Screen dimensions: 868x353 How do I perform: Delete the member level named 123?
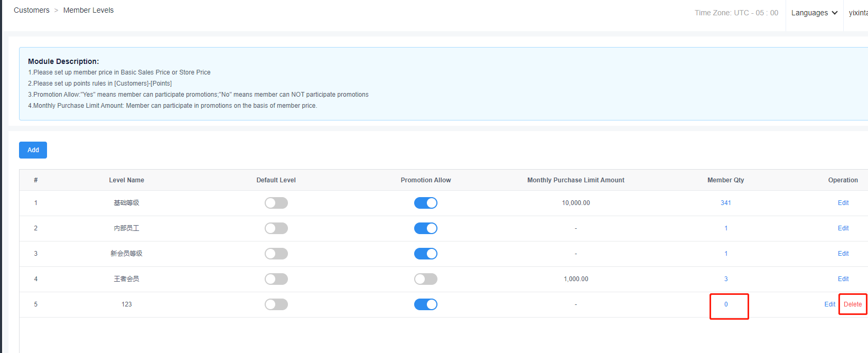point(852,304)
